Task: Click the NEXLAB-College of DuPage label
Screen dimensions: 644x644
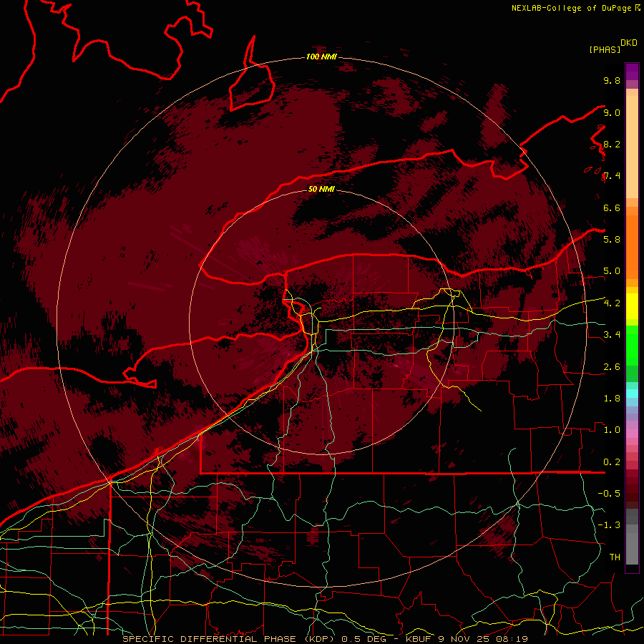Action: pos(572,8)
